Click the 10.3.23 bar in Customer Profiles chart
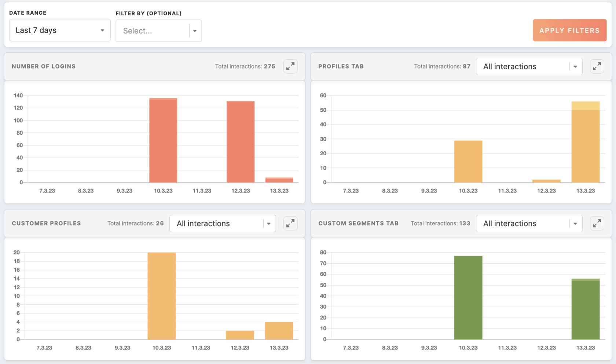Image resolution: width=616 pixels, height=364 pixels. pos(162,296)
